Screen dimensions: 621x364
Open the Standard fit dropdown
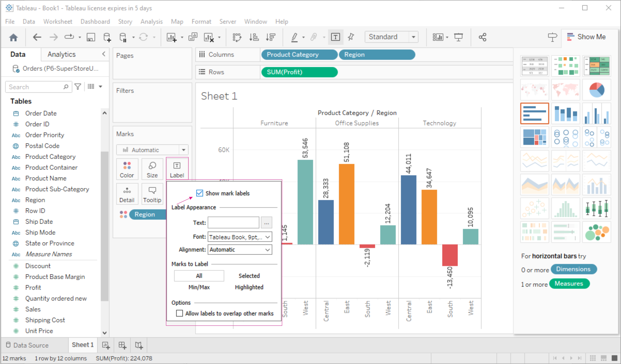(391, 37)
